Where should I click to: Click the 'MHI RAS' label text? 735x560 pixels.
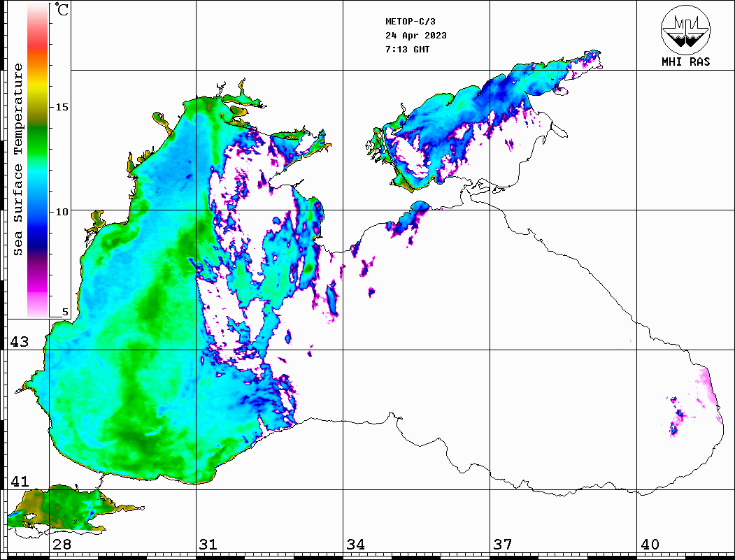point(686,62)
